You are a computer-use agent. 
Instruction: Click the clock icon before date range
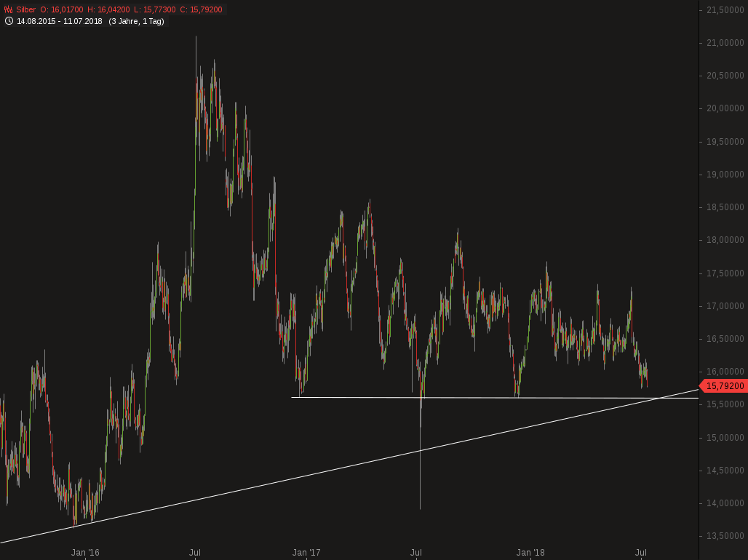pyautogui.click(x=8, y=21)
